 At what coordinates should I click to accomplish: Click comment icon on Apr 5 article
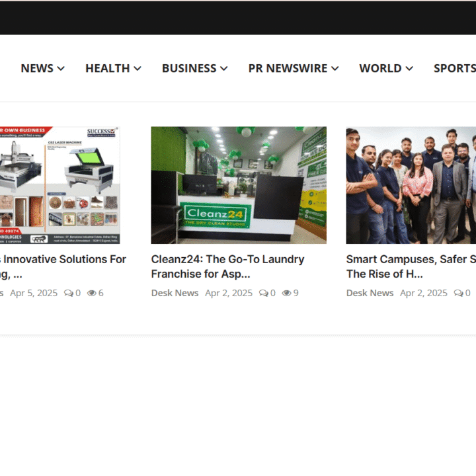[68, 293]
